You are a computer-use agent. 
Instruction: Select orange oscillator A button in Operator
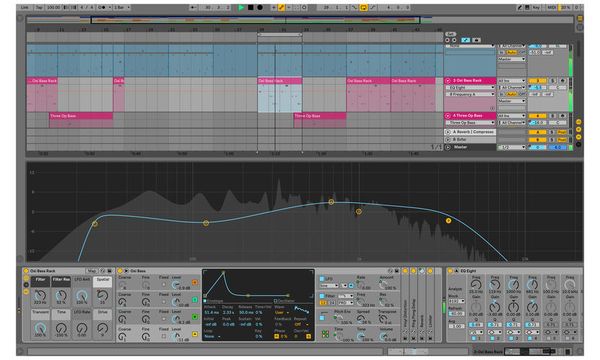click(x=195, y=283)
